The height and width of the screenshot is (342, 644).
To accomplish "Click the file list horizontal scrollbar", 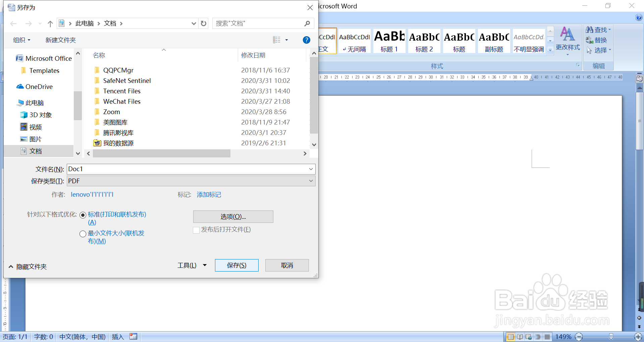I will pyautogui.click(x=162, y=153).
